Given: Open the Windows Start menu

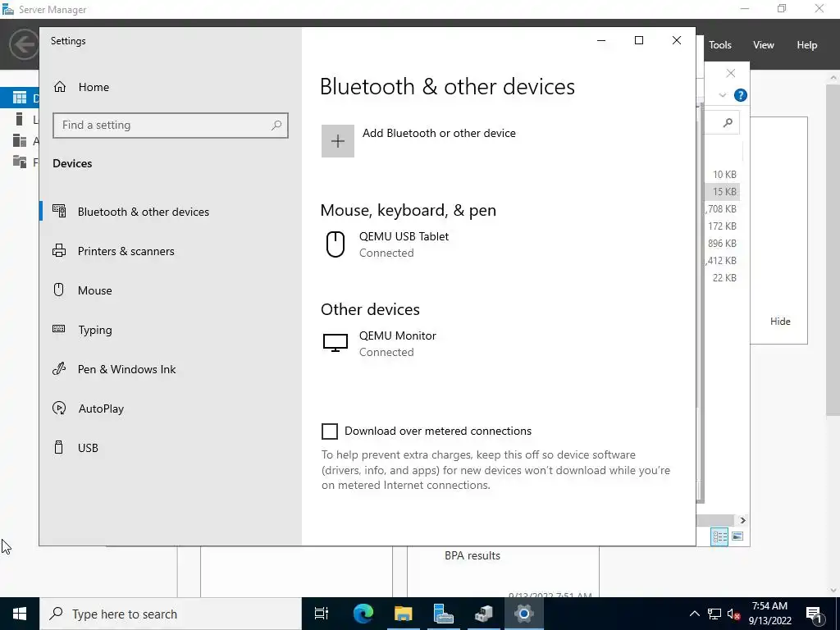Looking at the screenshot, I should (20, 614).
